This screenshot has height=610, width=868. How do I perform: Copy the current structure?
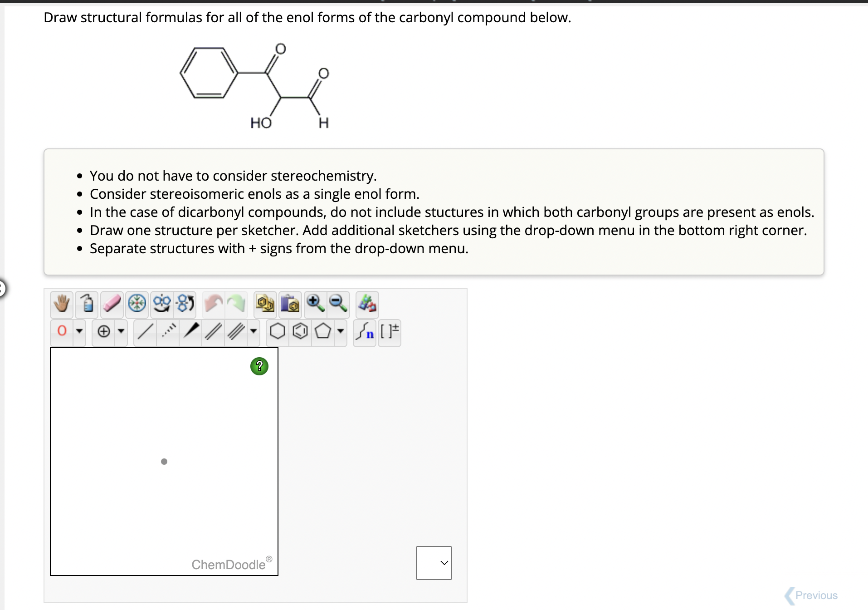pos(265,304)
